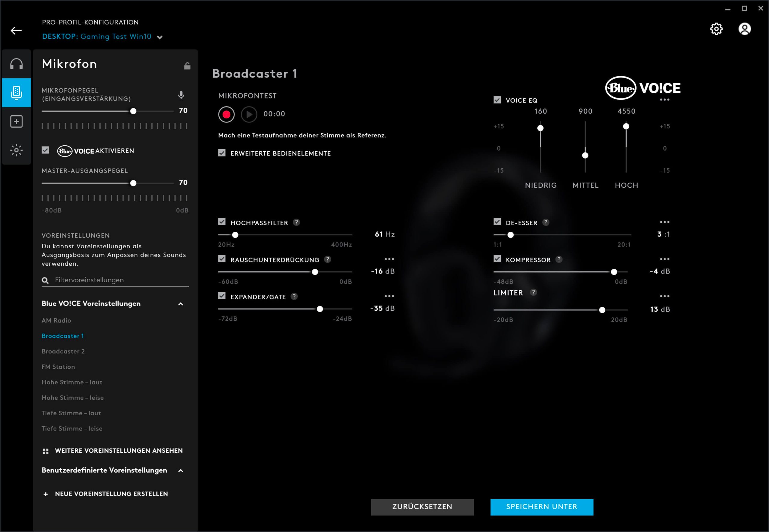Collapse Blue VO!CE Voreinstellungen list

click(181, 304)
